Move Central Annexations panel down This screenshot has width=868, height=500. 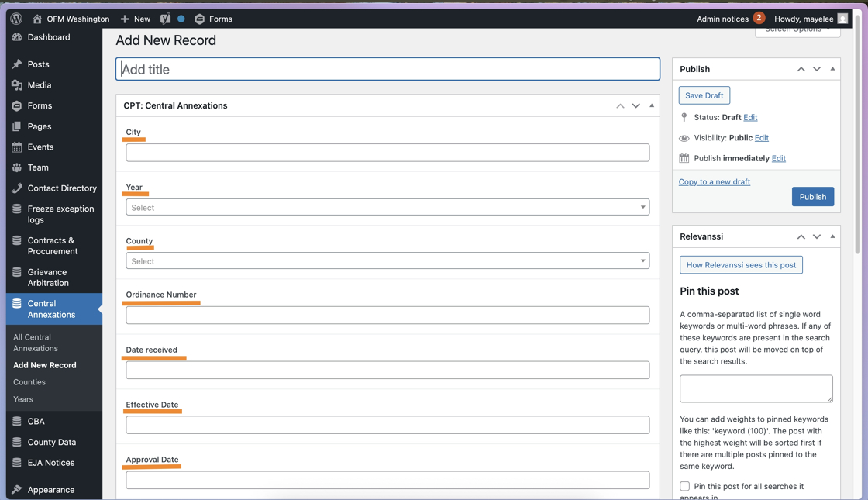coord(636,105)
